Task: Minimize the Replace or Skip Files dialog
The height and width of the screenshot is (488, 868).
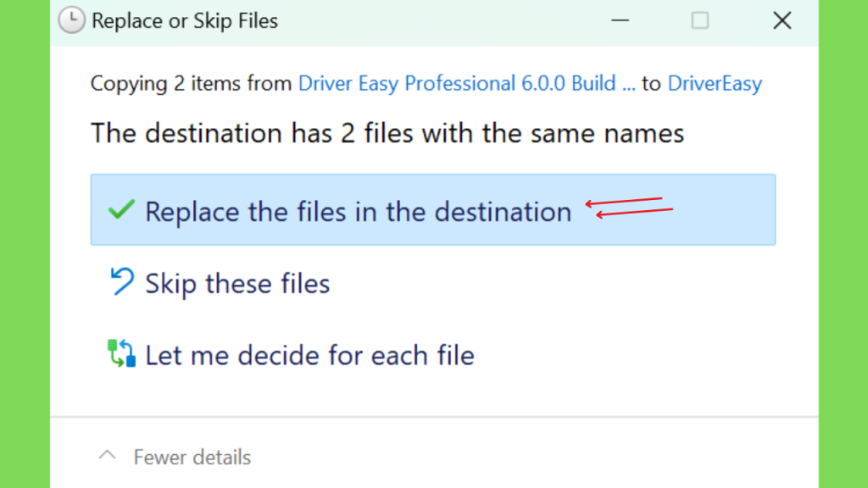Action: [x=620, y=21]
